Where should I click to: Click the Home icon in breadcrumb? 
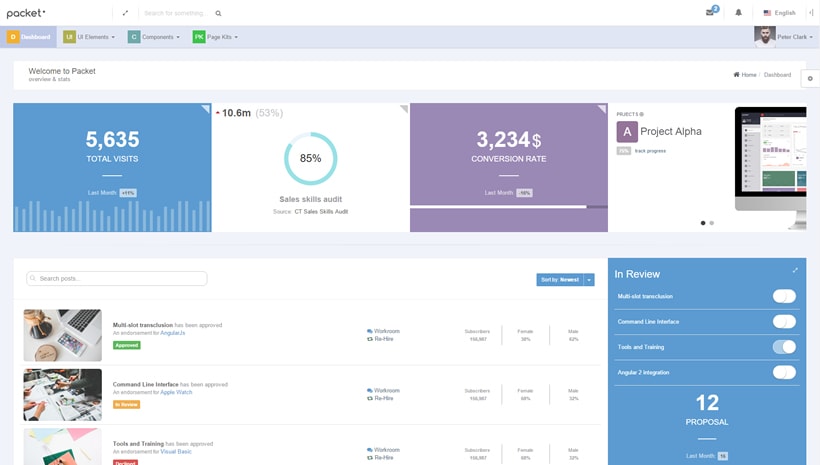tap(737, 75)
